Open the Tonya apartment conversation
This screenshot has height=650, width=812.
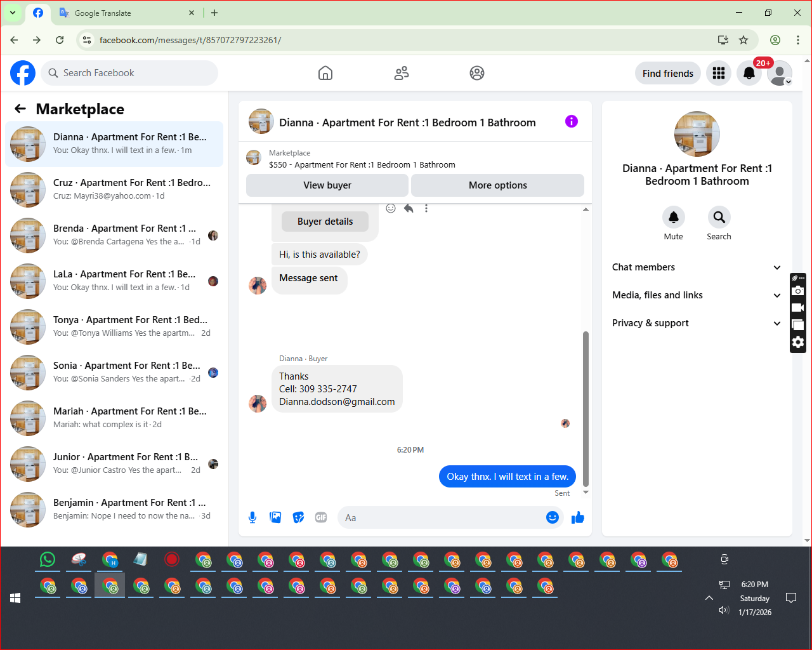114,327
